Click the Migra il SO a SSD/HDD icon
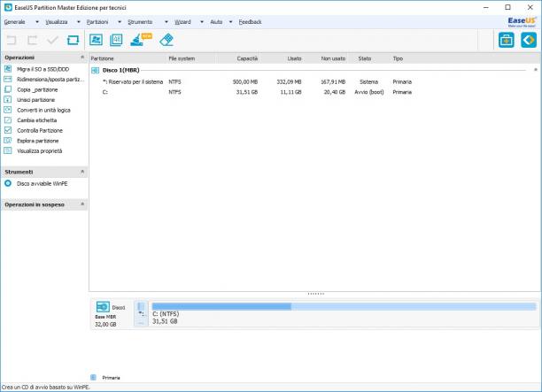The image size is (542, 392). pyautogui.click(x=8, y=69)
